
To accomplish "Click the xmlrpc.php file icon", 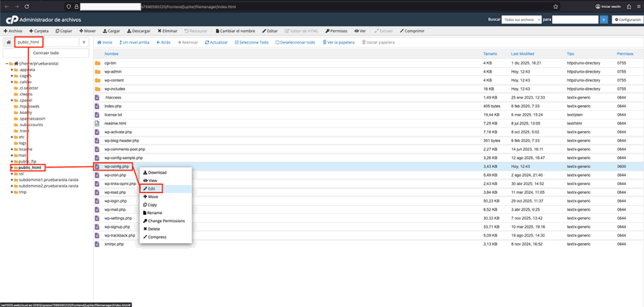I will pyautogui.click(x=97, y=244).
